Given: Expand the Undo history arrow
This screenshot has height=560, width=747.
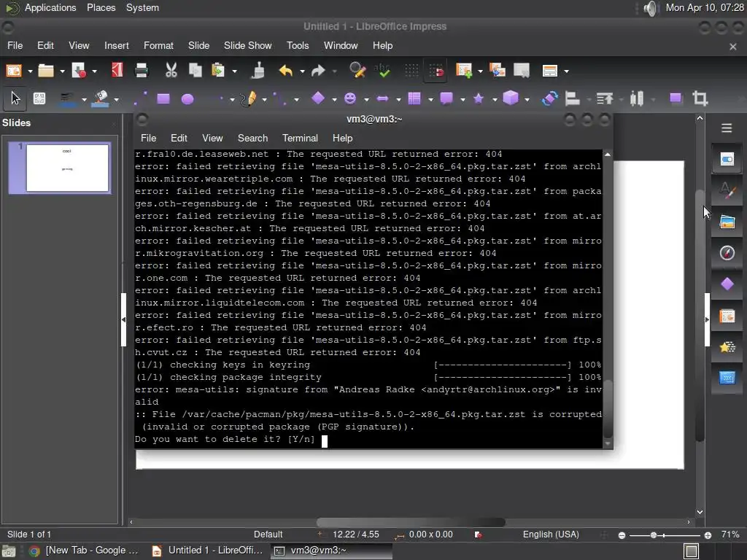Looking at the screenshot, I should point(302,71).
